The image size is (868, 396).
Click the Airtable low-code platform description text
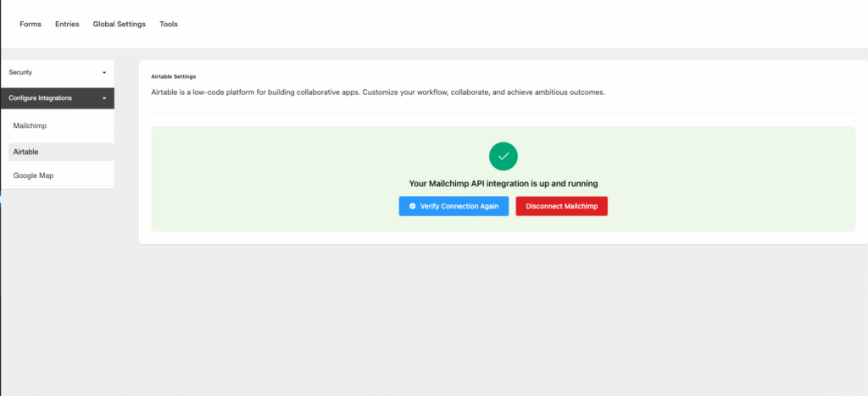(377, 92)
